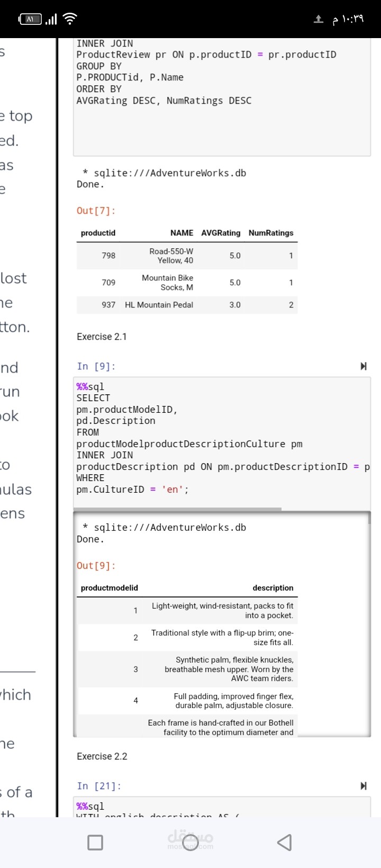Viewport: 381px width, 868px height.
Task: Click horizontal scrollbar under In [9] code
Action: click(177, 509)
